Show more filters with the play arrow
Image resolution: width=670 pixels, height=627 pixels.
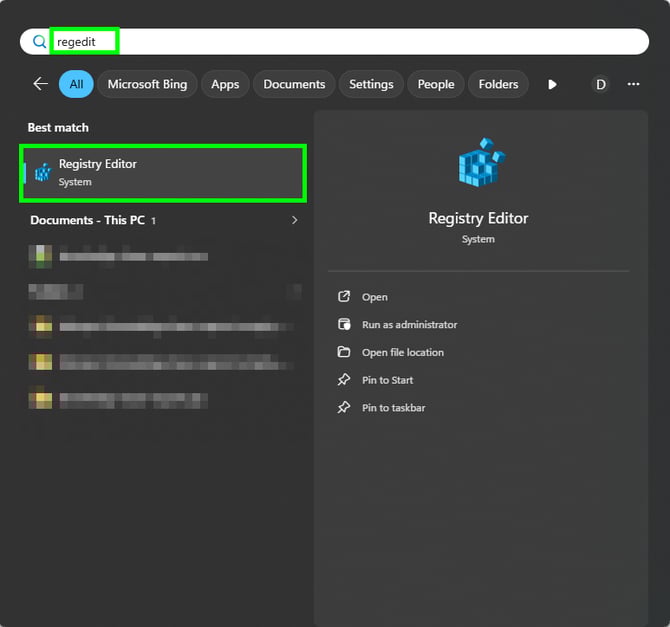coord(552,85)
